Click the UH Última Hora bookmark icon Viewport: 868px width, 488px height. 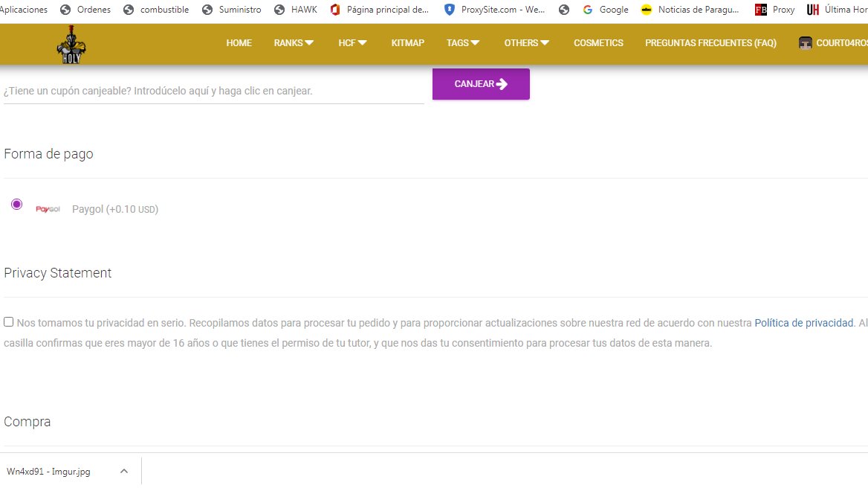pos(814,10)
